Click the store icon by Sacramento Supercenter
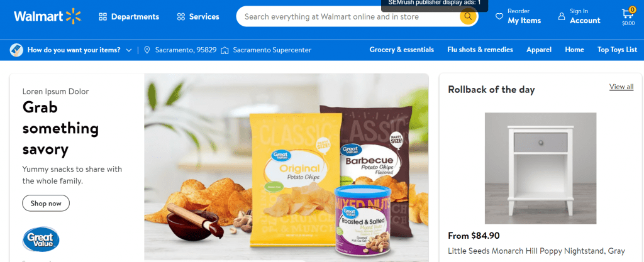 225,50
